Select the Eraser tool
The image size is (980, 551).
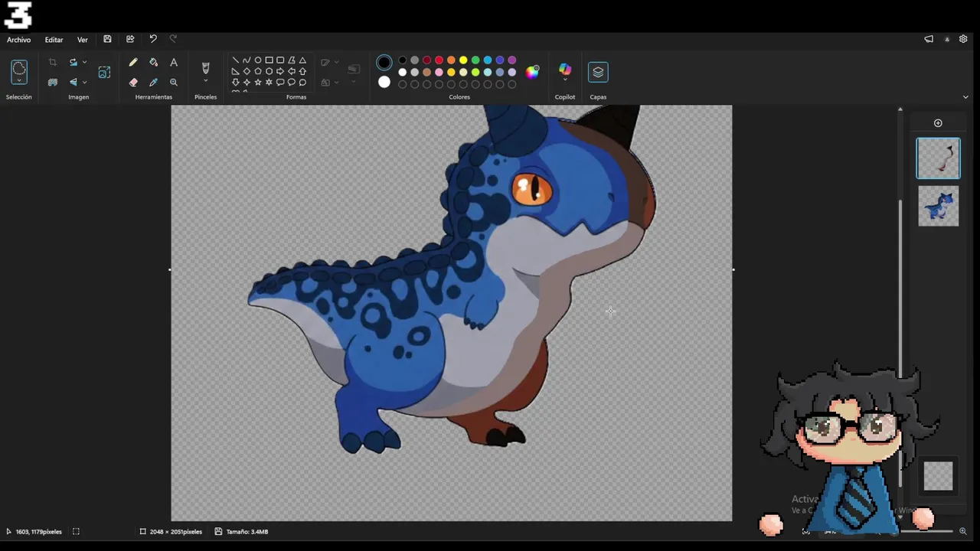pos(133,82)
